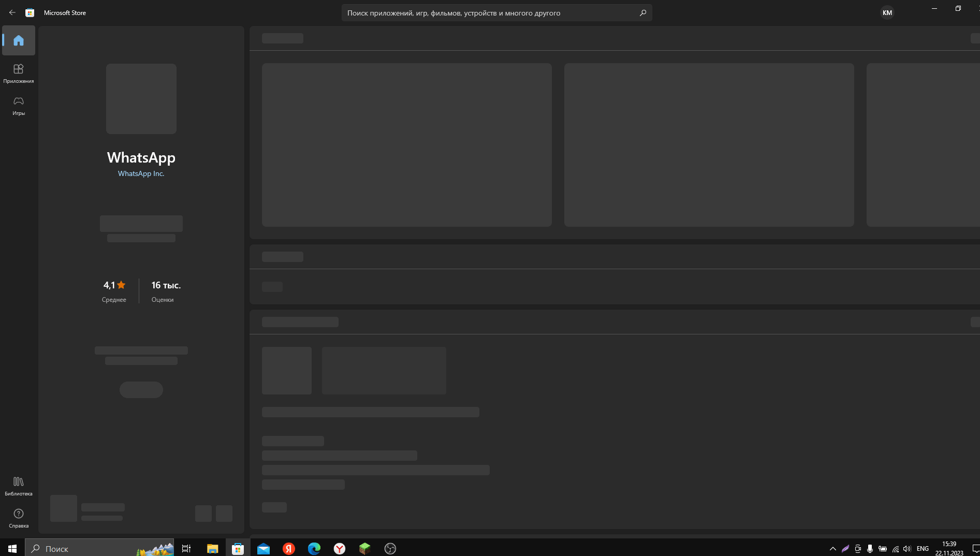
Task: Launch Microsoft Edge from taskbar
Action: [314, 548]
